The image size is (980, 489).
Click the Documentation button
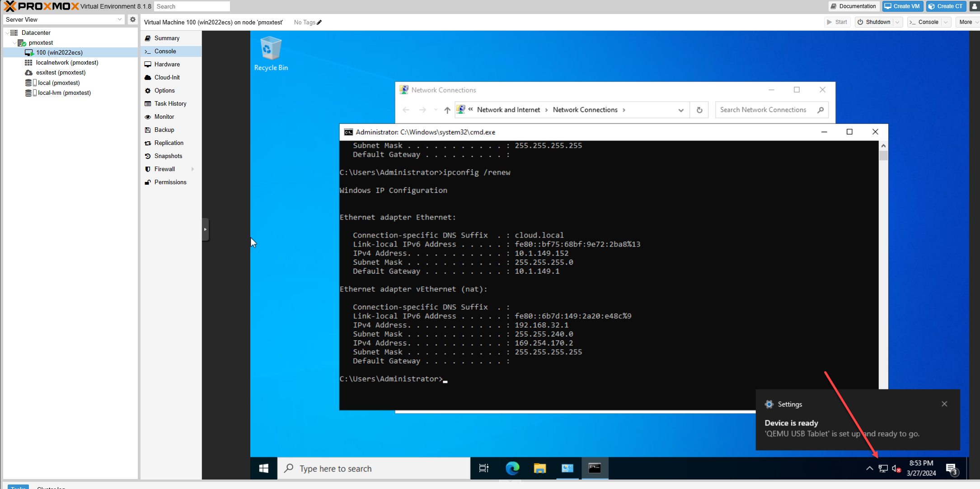point(853,6)
